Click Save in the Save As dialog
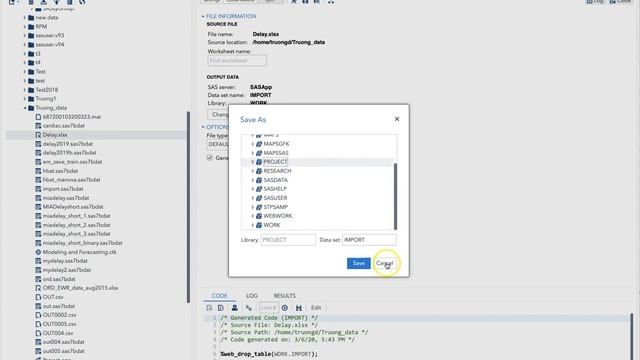Image resolution: width=640 pixels, height=360 pixels. [x=358, y=263]
